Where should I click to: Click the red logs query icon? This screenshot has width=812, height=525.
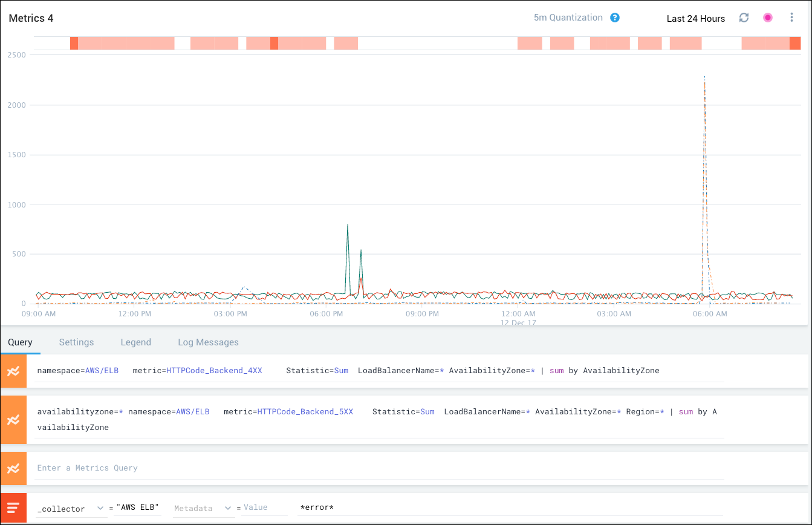[14, 507]
